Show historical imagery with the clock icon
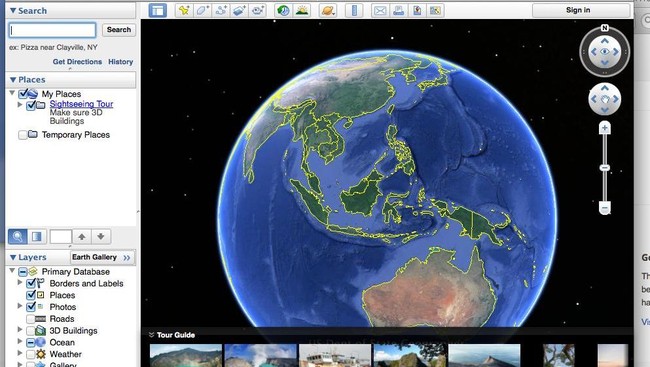 [x=283, y=10]
